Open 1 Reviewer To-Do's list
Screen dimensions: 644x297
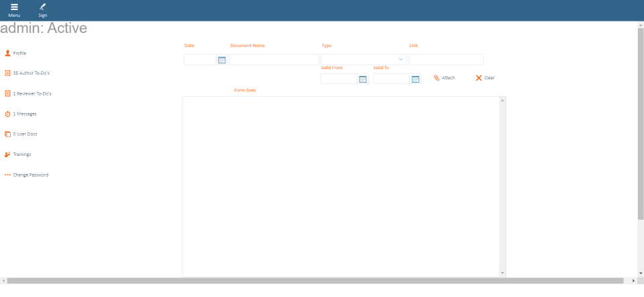pyautogui.click(x=32, y=93)
